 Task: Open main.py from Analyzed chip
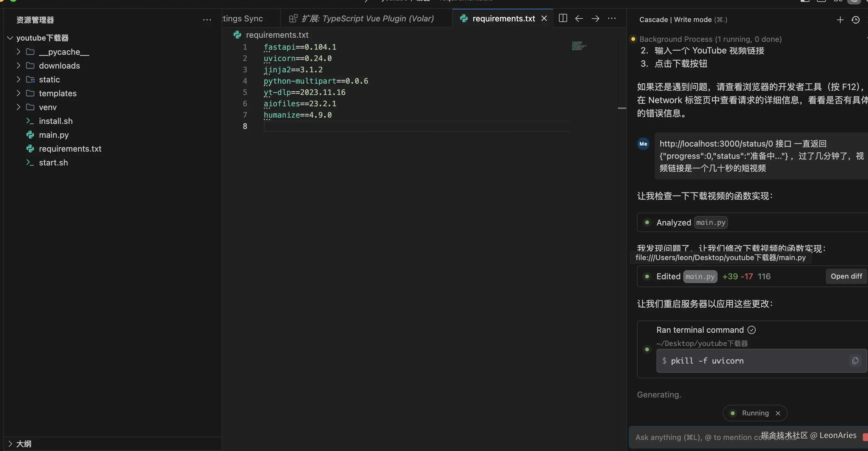click(711, 223)
